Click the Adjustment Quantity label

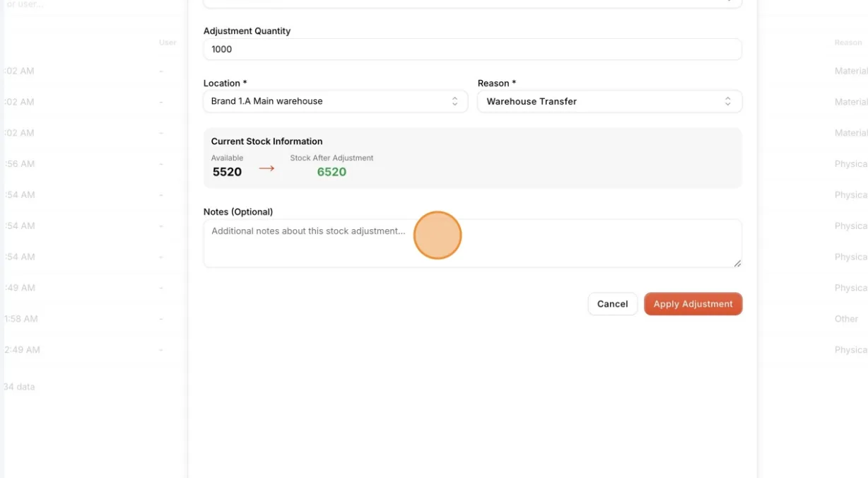click(247, 31)
